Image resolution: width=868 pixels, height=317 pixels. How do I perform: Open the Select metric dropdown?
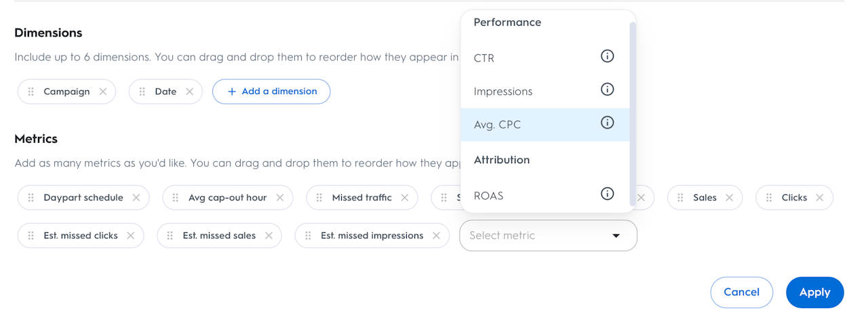pos(536,236)
